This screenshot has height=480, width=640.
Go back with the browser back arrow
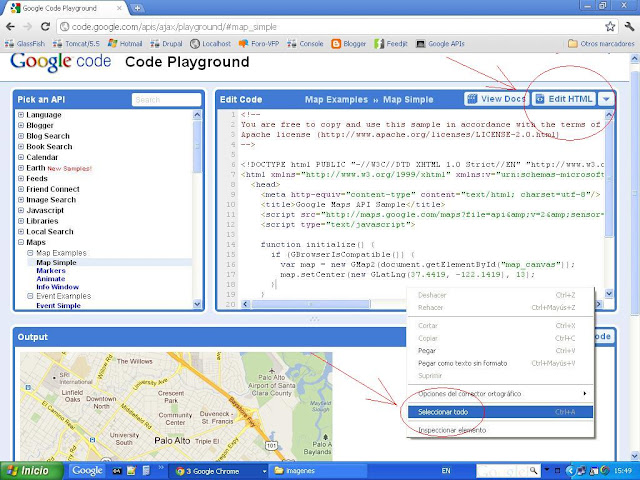10,27
